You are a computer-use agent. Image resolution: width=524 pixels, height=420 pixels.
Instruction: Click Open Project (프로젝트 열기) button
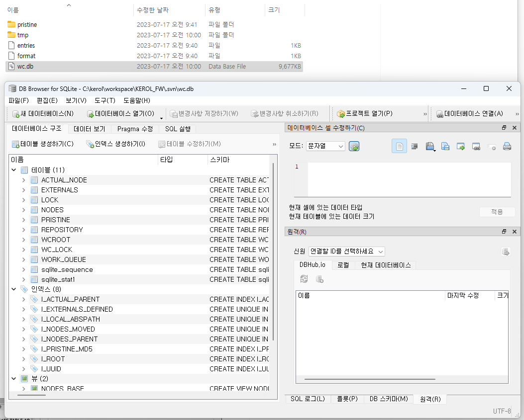click(365, 114)
